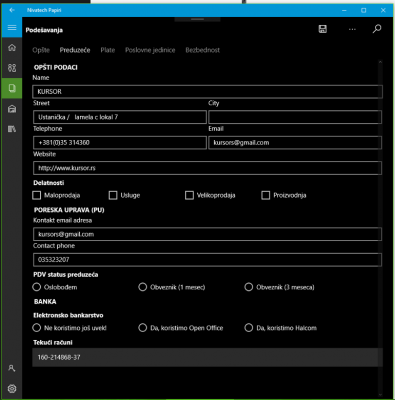The height and width of the screenshot is (400, 395).
Task: Click the Name field containing KURSOR
Action: point(207,92)
